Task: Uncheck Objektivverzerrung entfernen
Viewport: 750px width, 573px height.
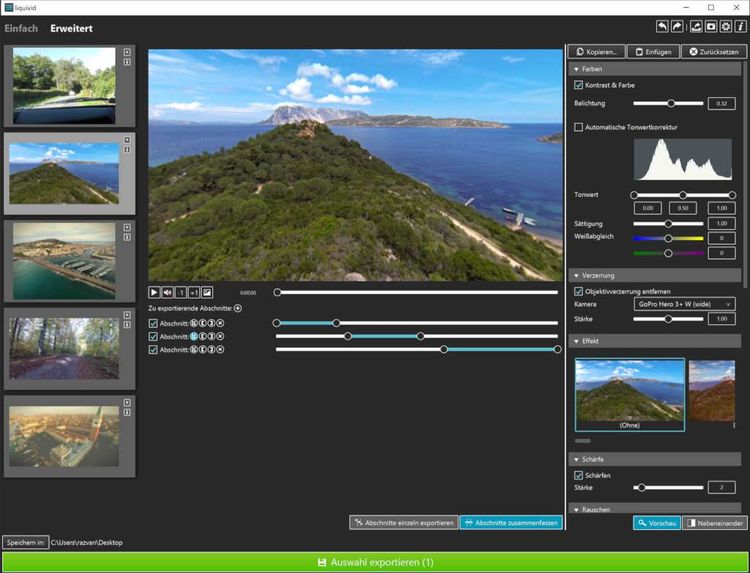Action: [x=578, y=291]
